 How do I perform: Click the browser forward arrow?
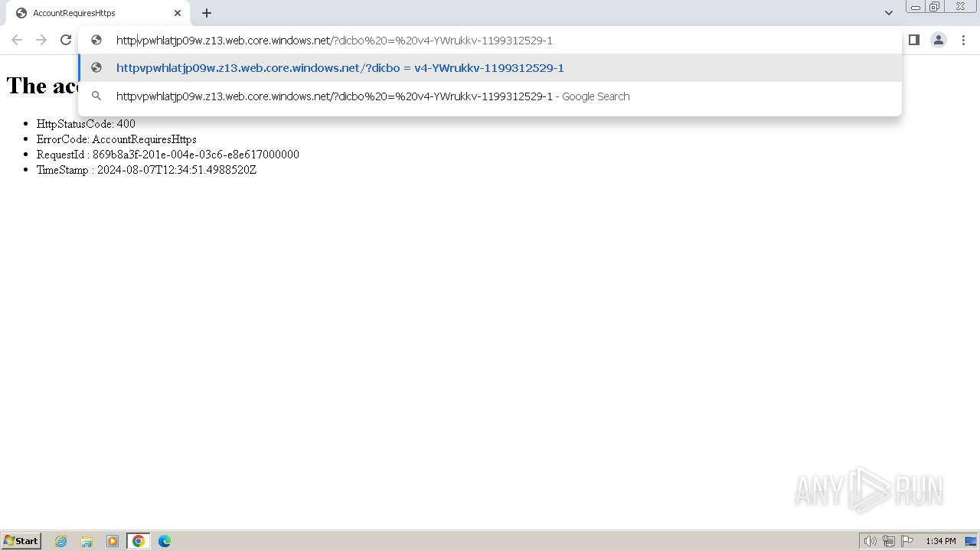pos(41,40)
